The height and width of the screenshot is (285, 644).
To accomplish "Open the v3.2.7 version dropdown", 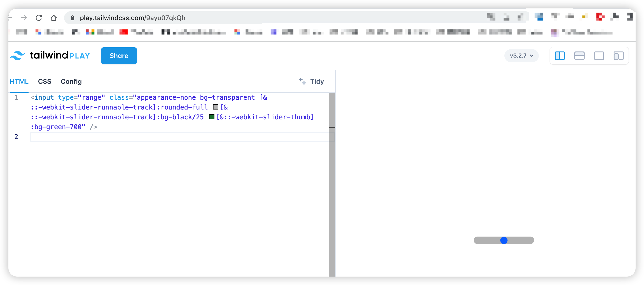I will click(x=521, y=55).
